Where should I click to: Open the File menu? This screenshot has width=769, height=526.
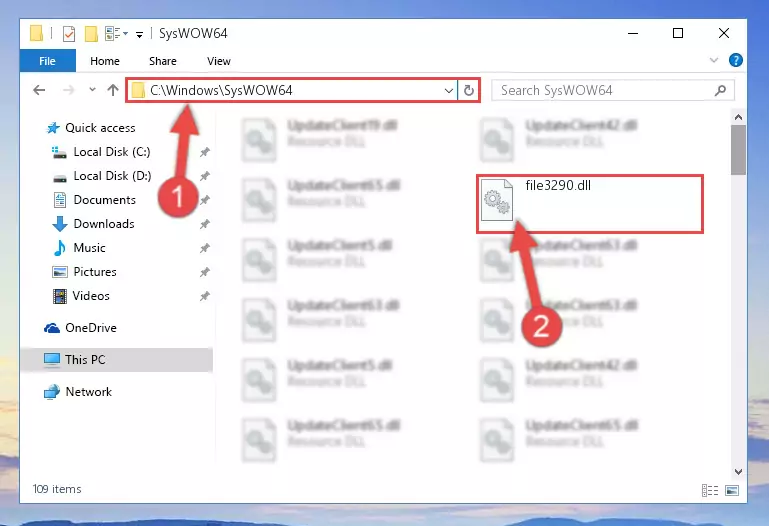click(48, 61)
